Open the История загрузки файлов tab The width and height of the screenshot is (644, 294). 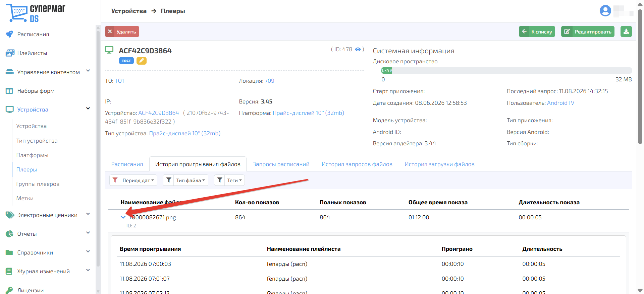[439, 164]
